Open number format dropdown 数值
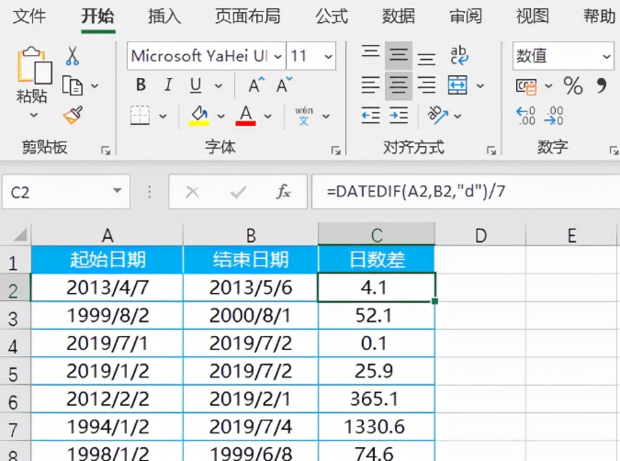The width and height of the screenshot is (620, 461). tap(607, 57)
